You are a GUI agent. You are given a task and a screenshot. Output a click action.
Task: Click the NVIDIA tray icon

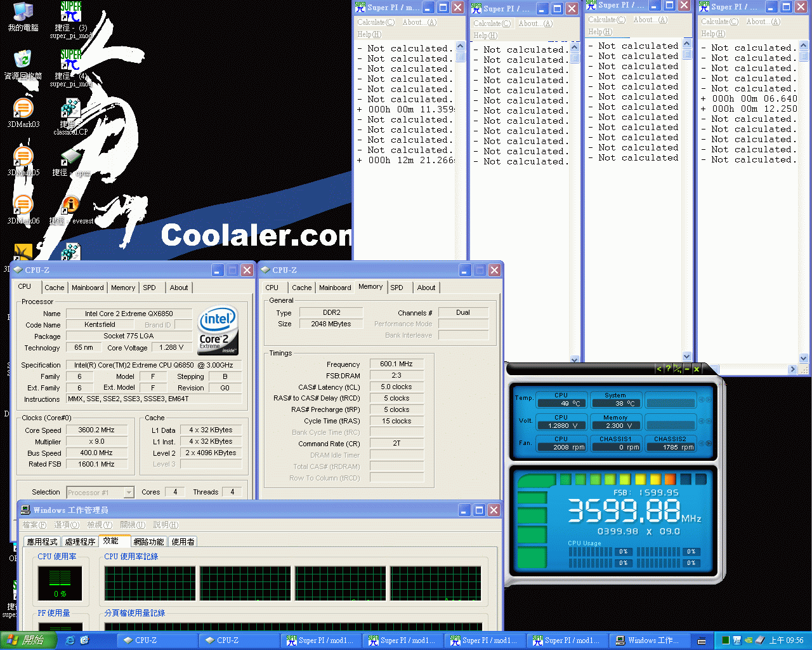pyautogui.click(x=749, y=640)
